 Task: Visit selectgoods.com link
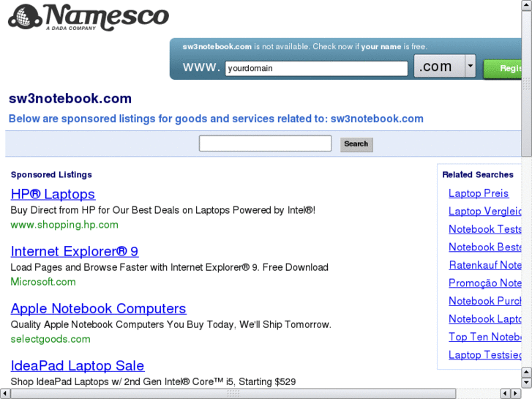point(50,339)
